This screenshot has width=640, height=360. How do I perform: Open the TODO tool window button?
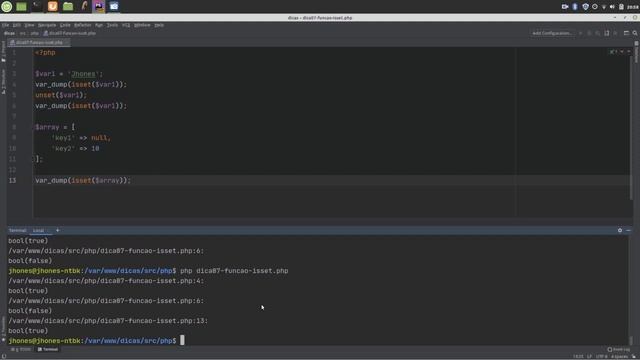tap(21, 349)
